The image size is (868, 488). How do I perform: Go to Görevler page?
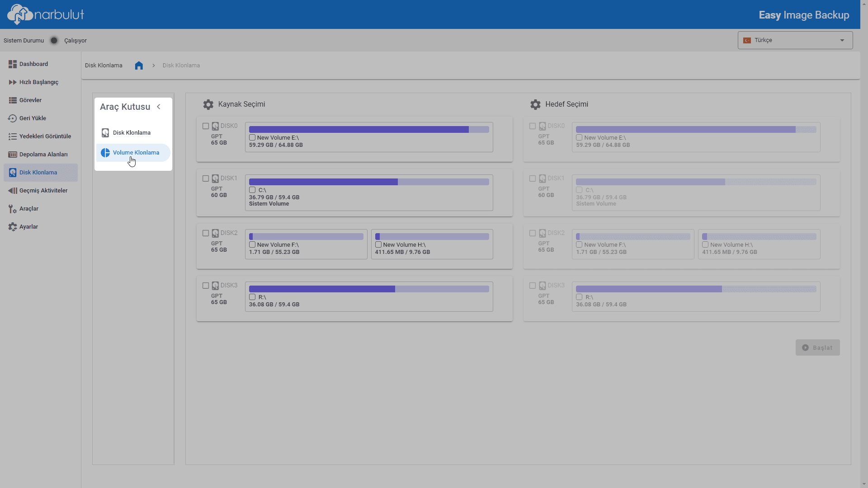point(40,100)
